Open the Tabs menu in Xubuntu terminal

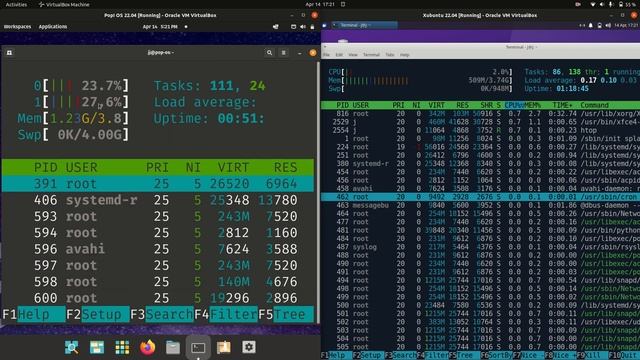point(390,55)
